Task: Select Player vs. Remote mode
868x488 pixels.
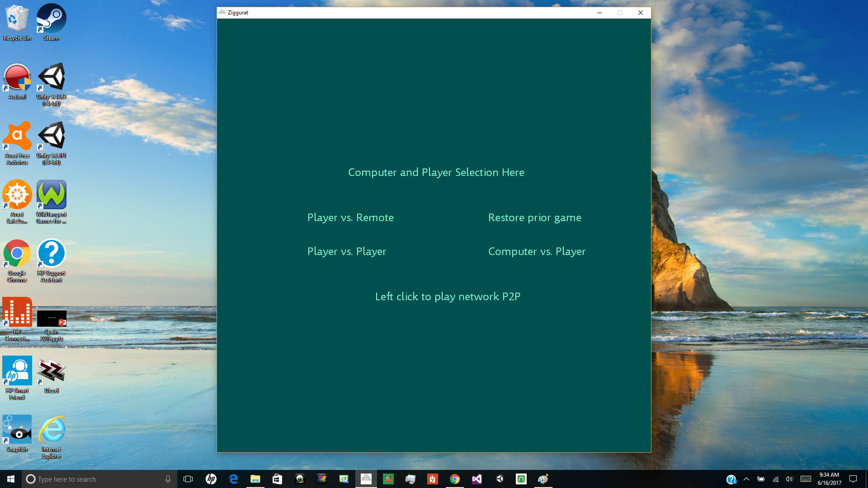Action: pos(350,217)
